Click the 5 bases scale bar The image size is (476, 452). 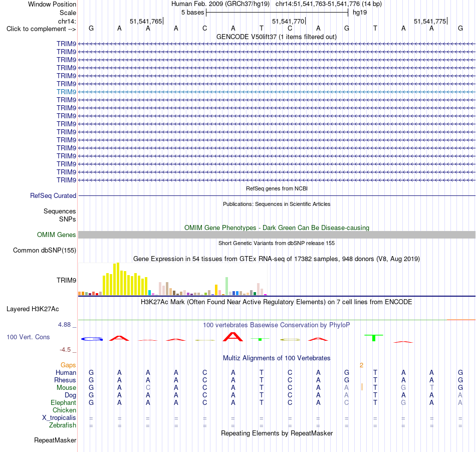(x=277, y=13)
